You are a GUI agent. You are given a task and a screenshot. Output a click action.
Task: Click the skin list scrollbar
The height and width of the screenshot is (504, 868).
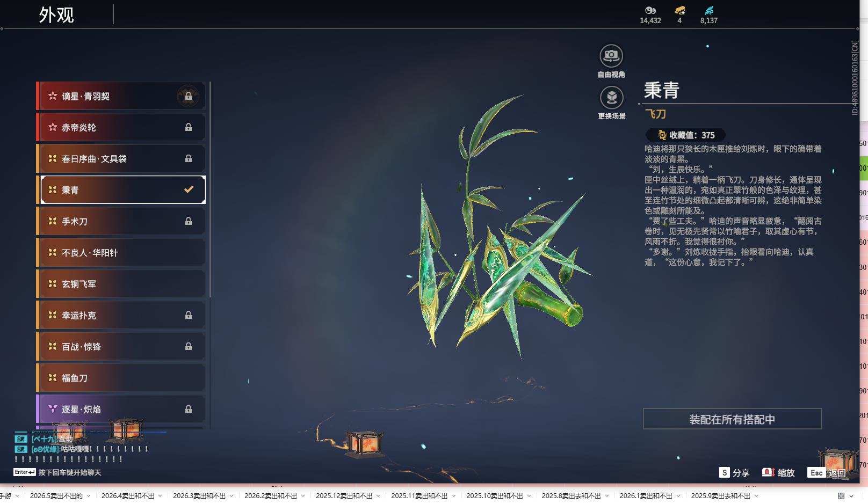click(210, 189)
